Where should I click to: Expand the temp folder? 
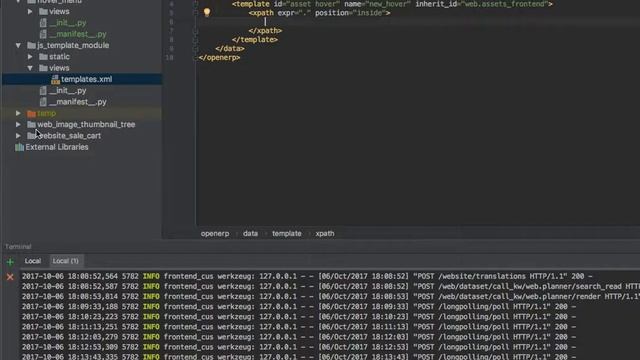[x=18, y=113]
